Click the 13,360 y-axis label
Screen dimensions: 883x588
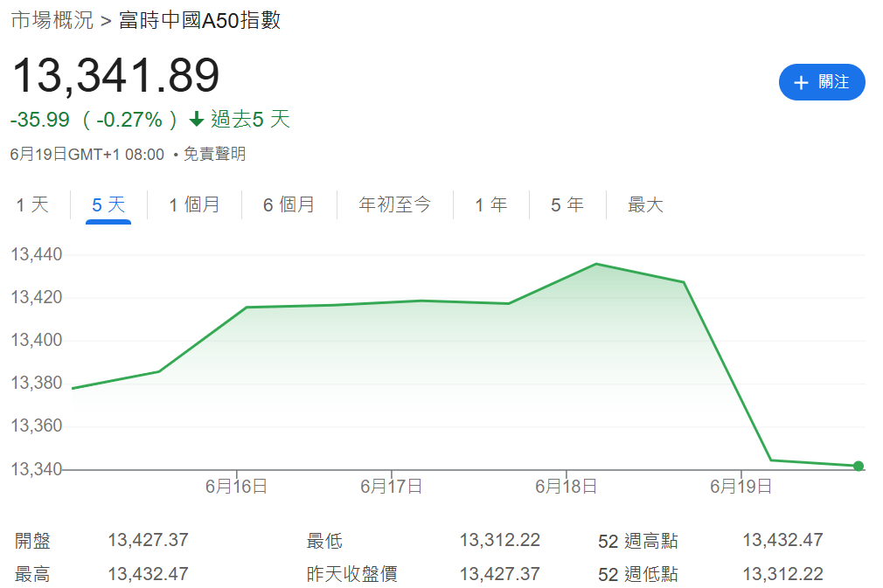pyautogui.click(x=37, y=425)
